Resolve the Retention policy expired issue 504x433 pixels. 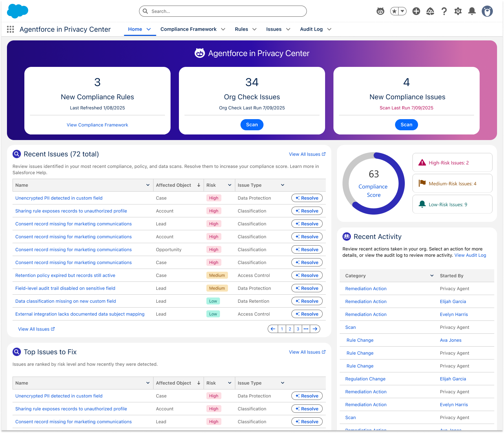pos(307,276)
